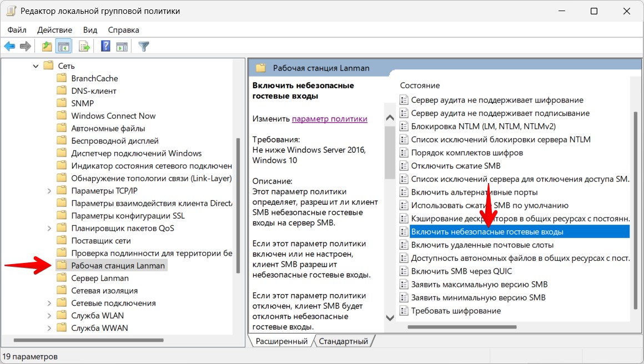
Task: Click the параметр политики link
Action: click(329, 119)
